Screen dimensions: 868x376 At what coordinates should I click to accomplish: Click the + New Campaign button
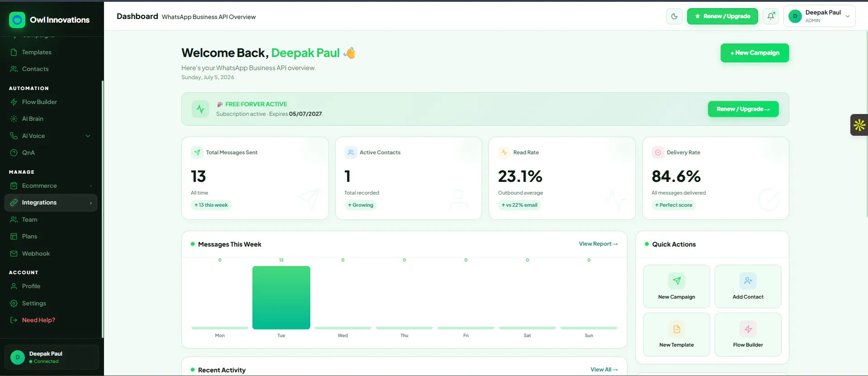pyautogui.click(x=754, y=53)
